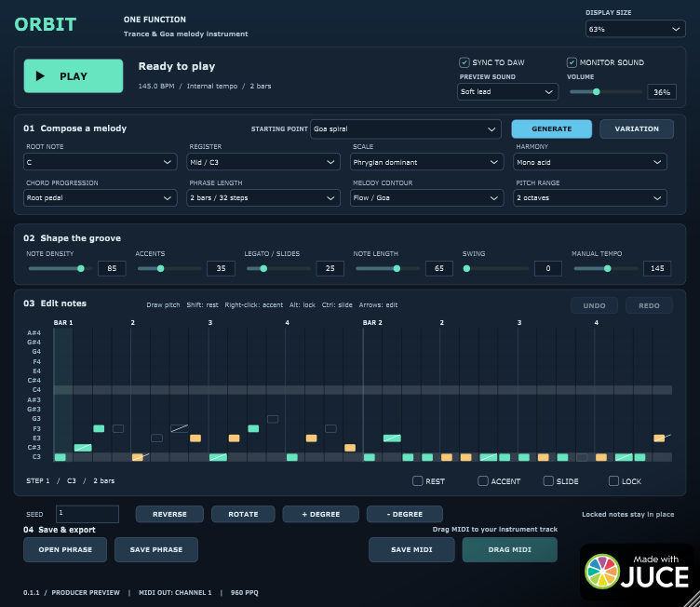The image size is (700, 607).
Task: Click the A#4 pitch row label
Action: pyautogui.click(x=34, y=332)
